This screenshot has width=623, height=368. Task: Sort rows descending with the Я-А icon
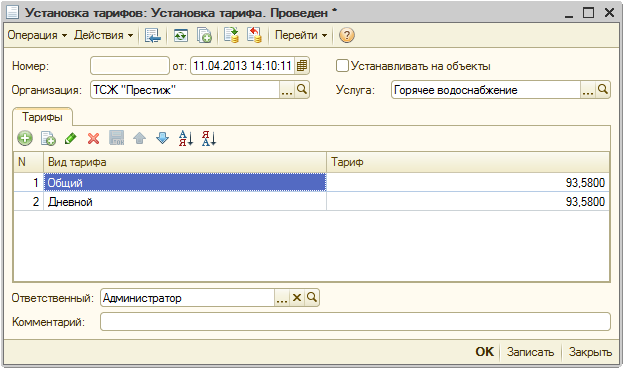(209, 138)
